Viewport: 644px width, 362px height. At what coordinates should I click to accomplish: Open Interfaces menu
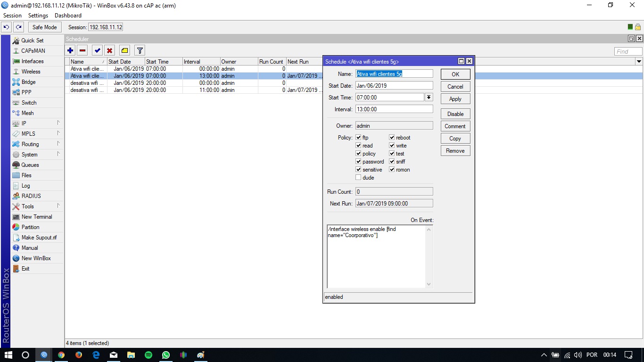37,61
